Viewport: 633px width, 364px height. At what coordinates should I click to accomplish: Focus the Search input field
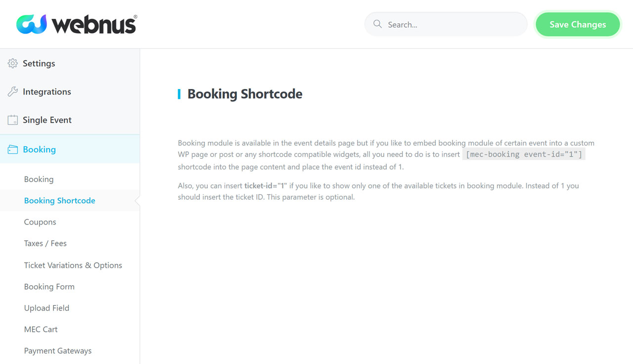[446, 24]
